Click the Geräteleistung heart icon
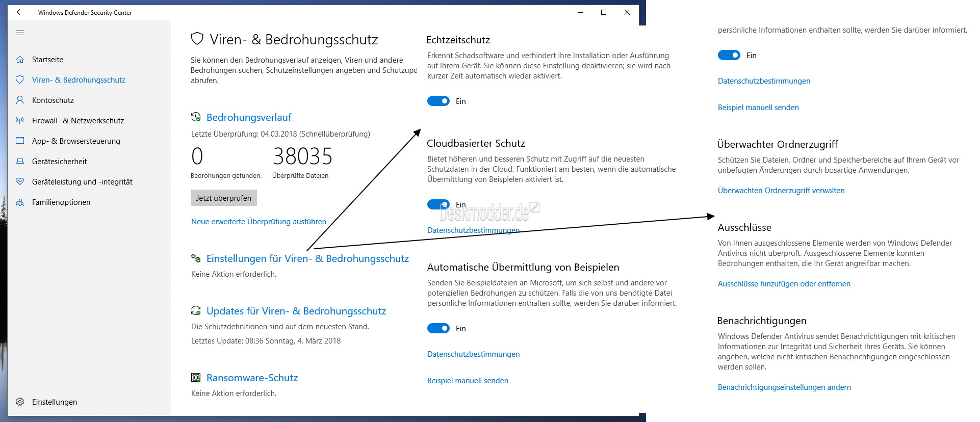Viewport: 980px width, 422px height. coord(20,182)
